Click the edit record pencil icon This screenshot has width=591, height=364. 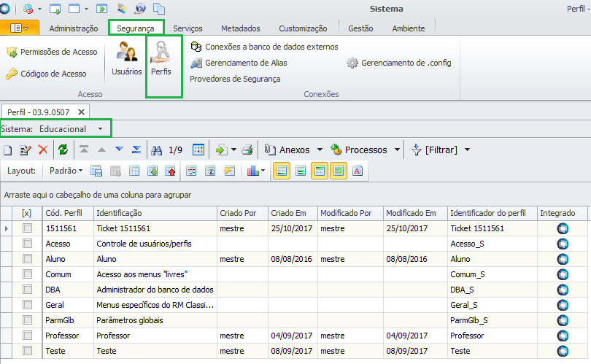(26, 150)
